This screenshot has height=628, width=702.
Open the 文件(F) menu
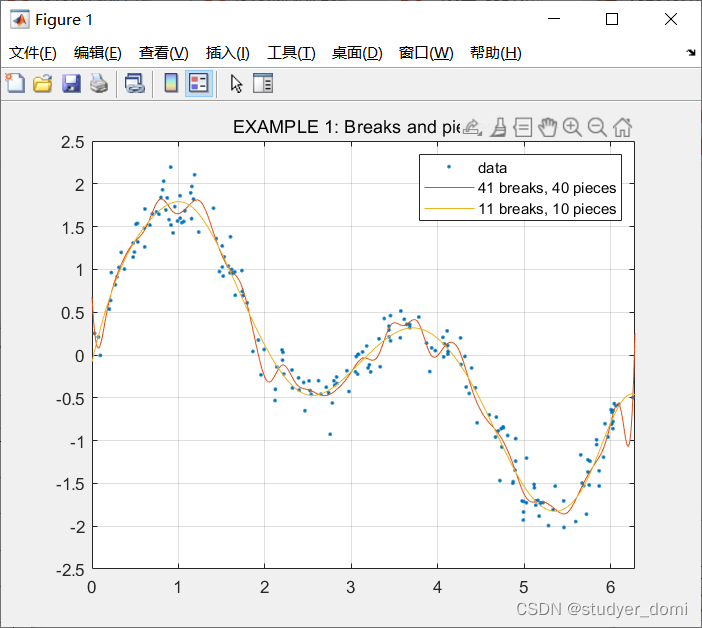click(x=33, y=53)
